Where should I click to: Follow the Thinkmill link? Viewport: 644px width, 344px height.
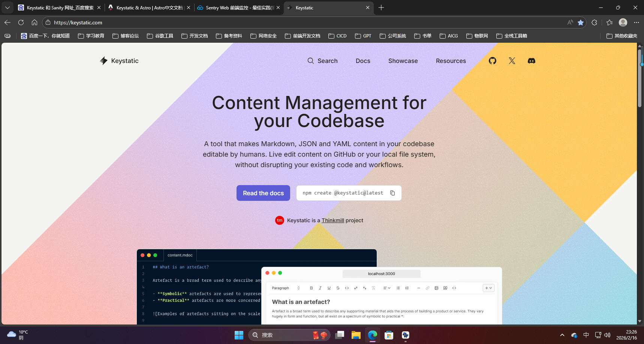click(x=333, y=220)
